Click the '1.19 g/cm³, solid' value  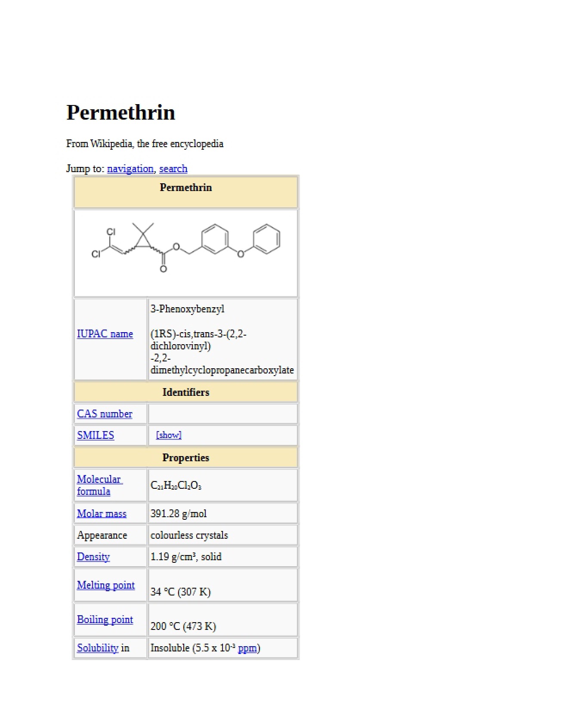point(186,557)
